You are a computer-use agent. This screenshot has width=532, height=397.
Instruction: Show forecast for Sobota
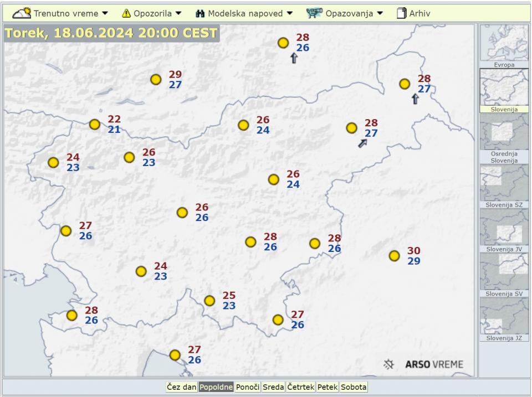click(354, 388)
